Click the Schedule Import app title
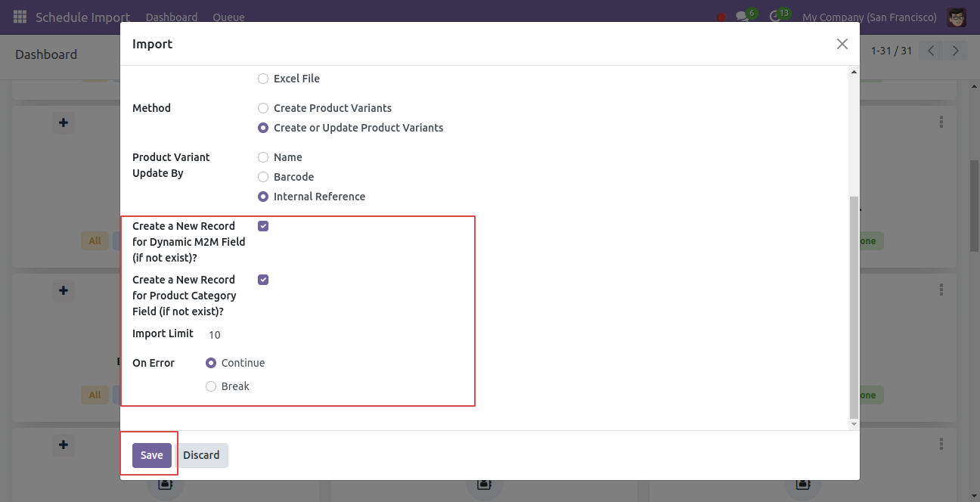The height and width of the screenshot is (502, 980). coord(82,17)
